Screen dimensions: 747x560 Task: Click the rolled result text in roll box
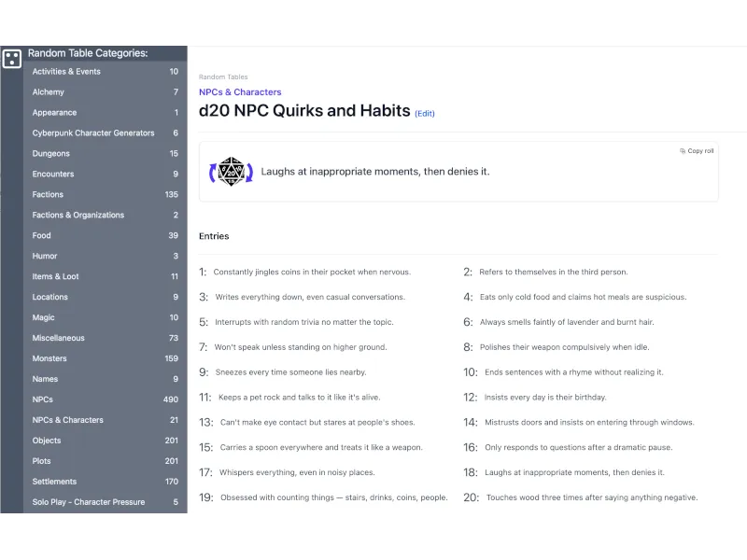(x=375, y=172)
